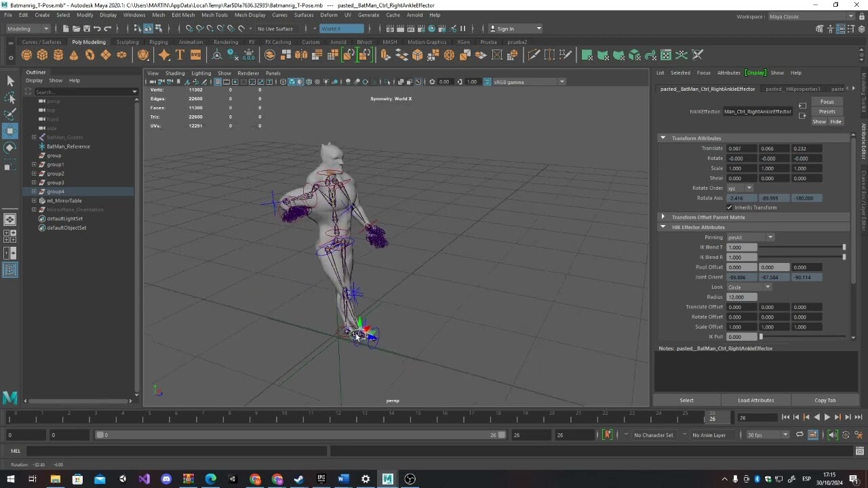Open the 30 fps frame rate dropdown
The width and height of the screenshot is (868, 488).
click(768, 434)
